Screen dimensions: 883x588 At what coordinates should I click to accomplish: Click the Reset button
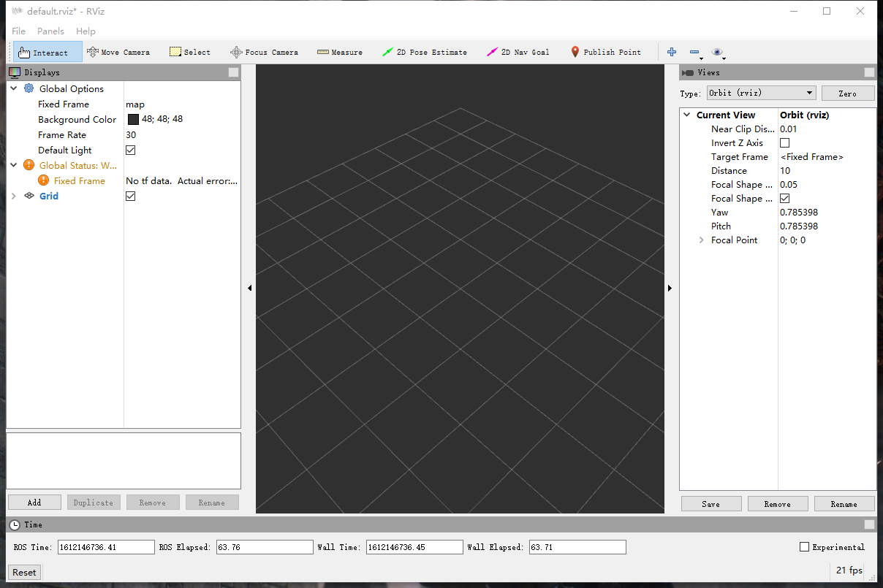[24, 572]
